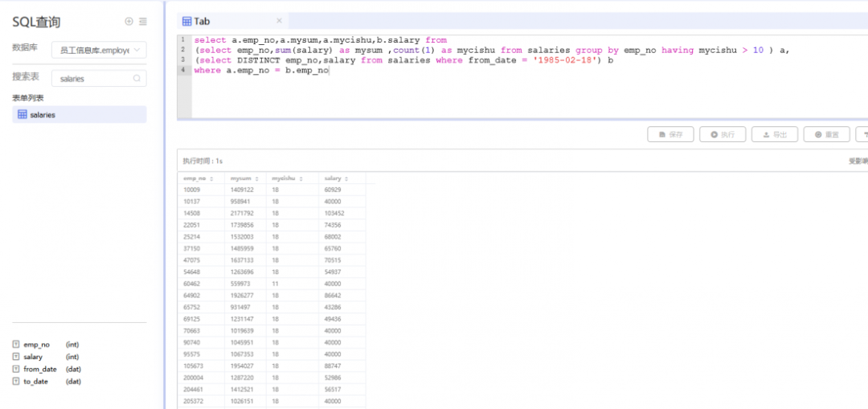
Task: Click the 执行时间 : 1s status text
Action: pos(203,161)
